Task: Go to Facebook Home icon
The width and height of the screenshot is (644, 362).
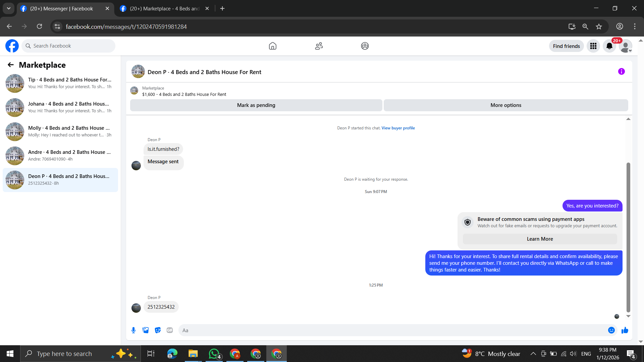Action: [272, 46]
